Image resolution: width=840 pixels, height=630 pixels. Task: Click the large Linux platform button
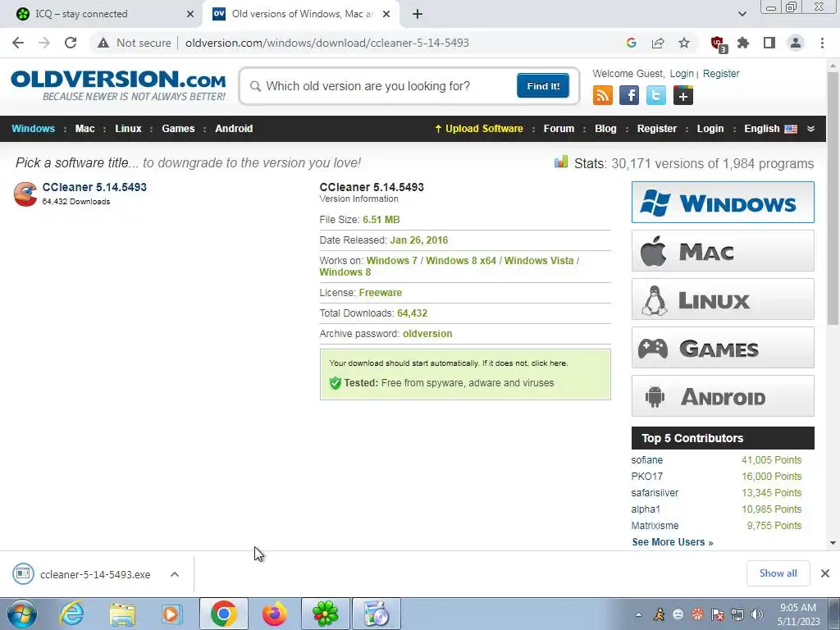pos(723,299)
